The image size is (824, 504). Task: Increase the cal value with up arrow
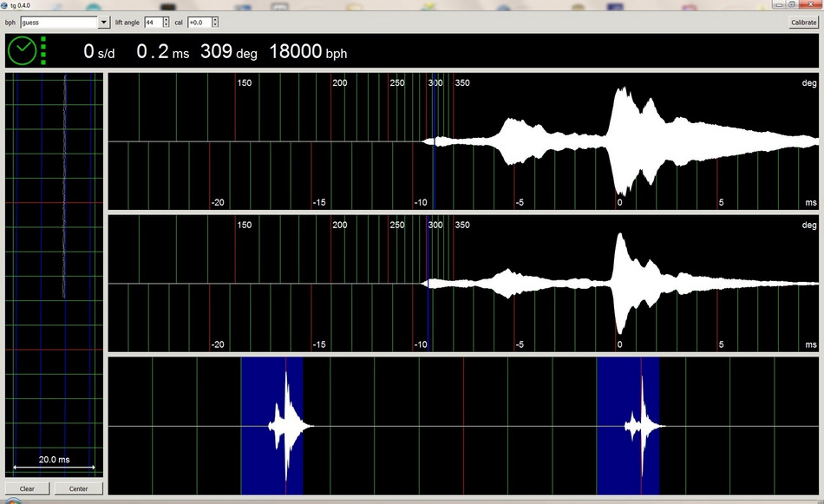215,19
